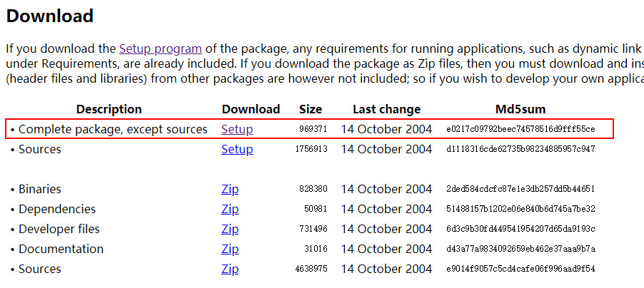Click the Documentation row label
This screenshot has height=288, width=644.
[61, 249]
